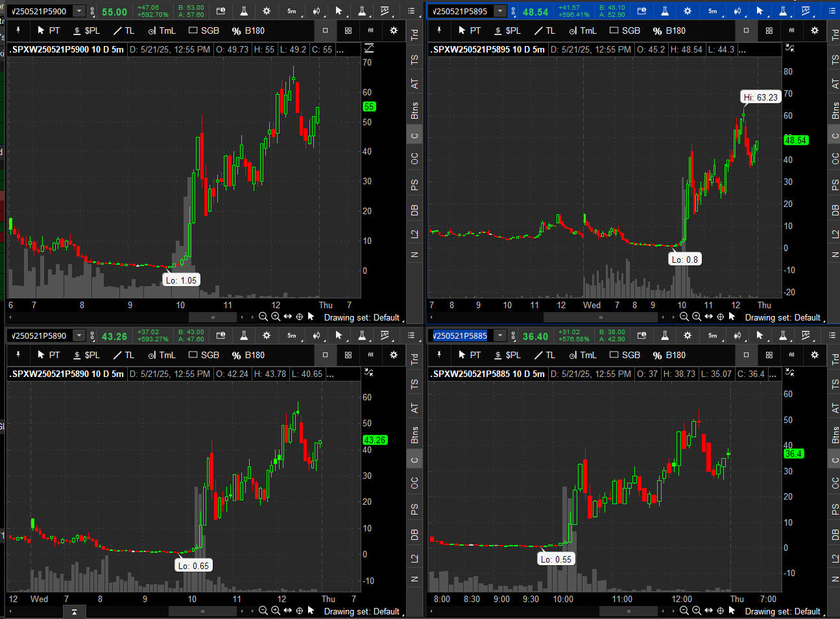Toggle four-grid layout icon in P5885 chart
This screenshot has width=840, height=619.
click(x=769, y=355)
